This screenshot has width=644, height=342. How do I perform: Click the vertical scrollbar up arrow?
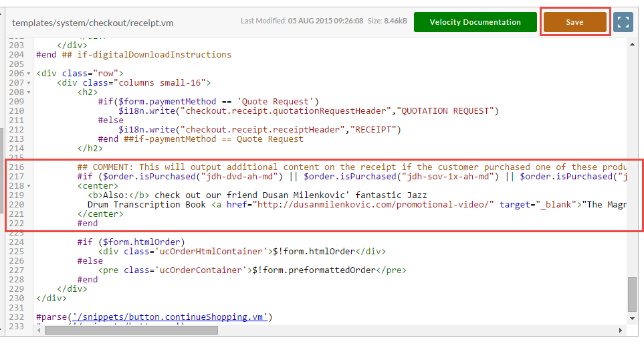tap(632, 44)
